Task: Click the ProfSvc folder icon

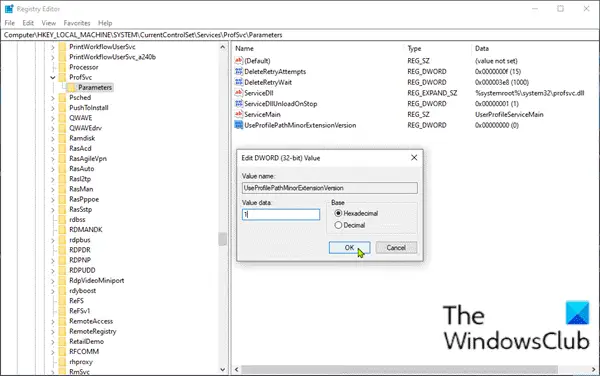Action: click(x=62, y=77)
